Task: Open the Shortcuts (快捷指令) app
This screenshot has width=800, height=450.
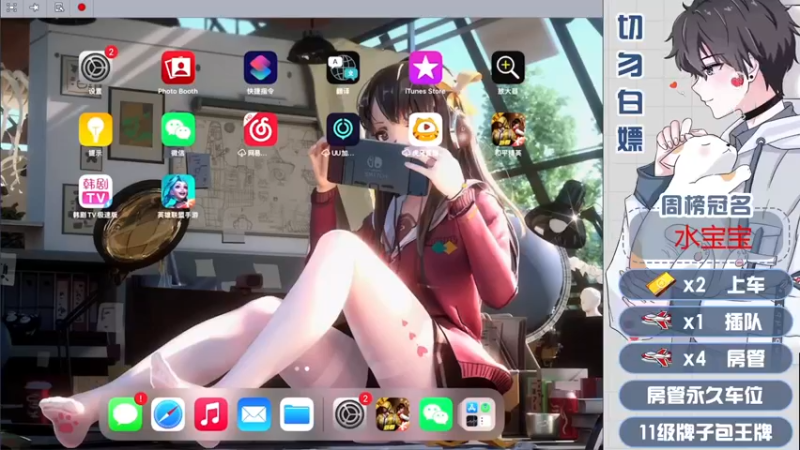Action: (x=260, y=68)
